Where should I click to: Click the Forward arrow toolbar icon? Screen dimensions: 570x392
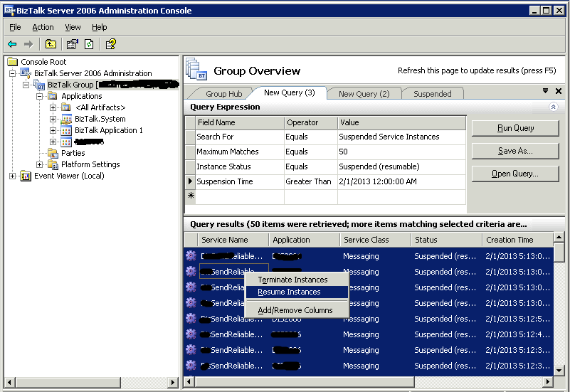28,44
